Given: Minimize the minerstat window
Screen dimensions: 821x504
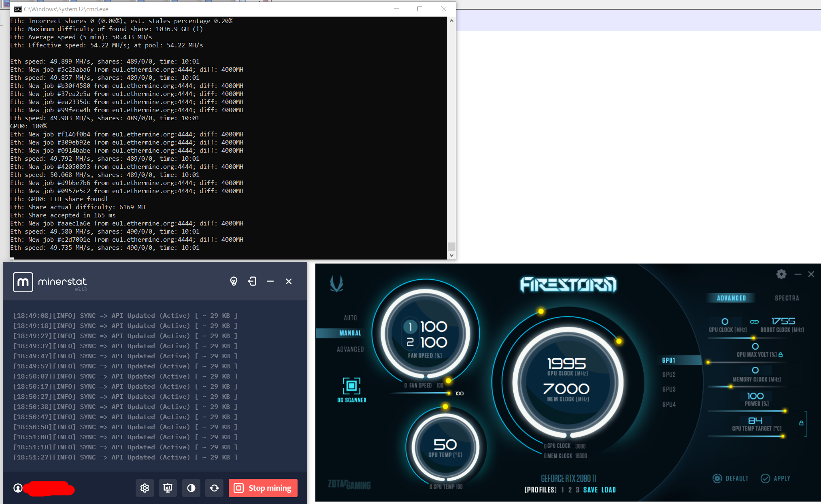Looking at the screenshot, I should [x=270, y=281].
